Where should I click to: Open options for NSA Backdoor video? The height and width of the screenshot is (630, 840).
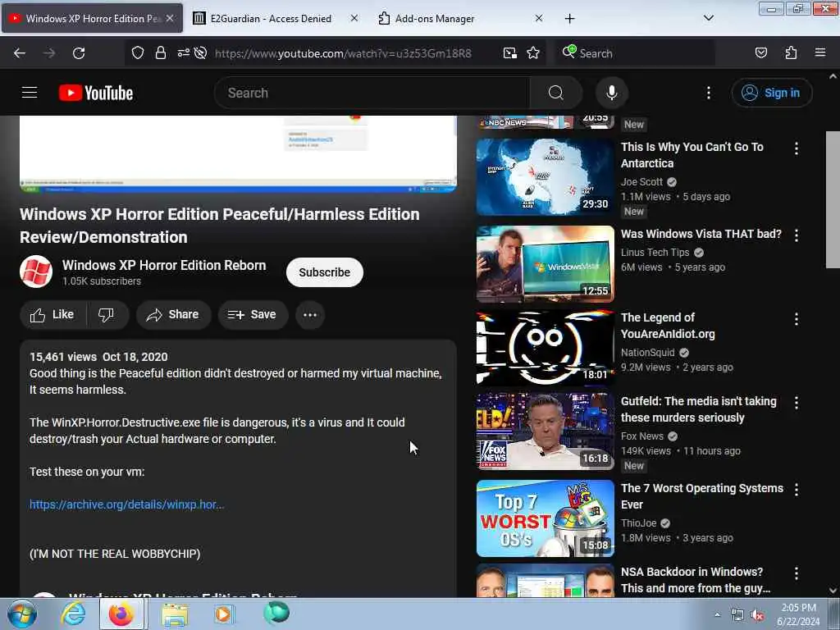coord(796,573)
